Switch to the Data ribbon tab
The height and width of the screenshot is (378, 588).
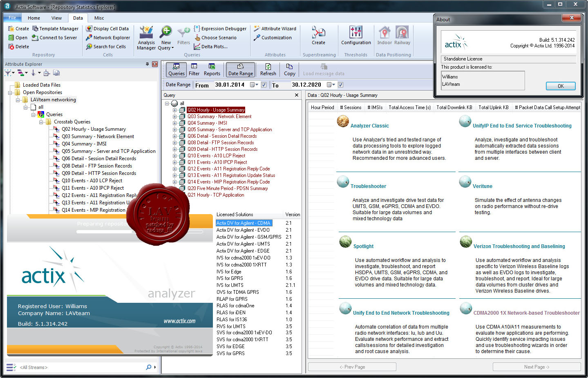pos(78,18)
